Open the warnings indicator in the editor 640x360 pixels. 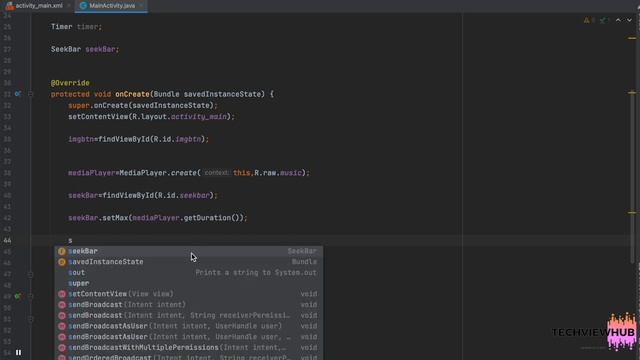pyautogui.click(x=589, y=20)
